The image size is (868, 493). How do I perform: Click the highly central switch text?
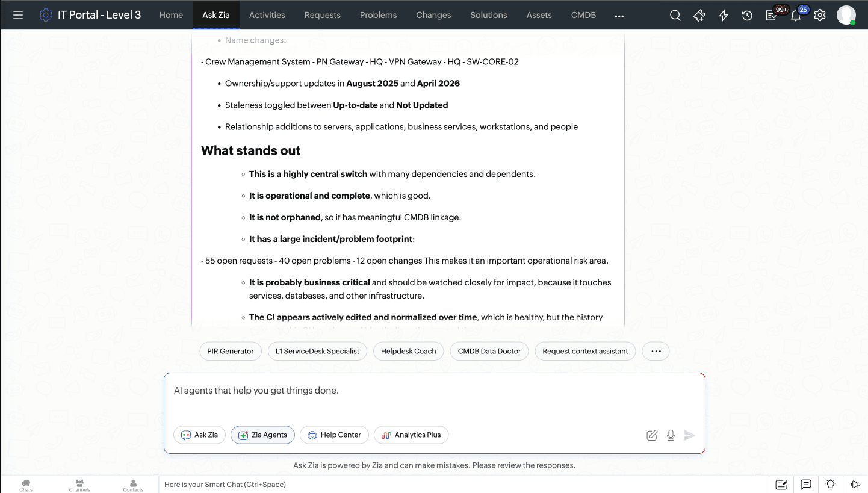pos(308,174)
